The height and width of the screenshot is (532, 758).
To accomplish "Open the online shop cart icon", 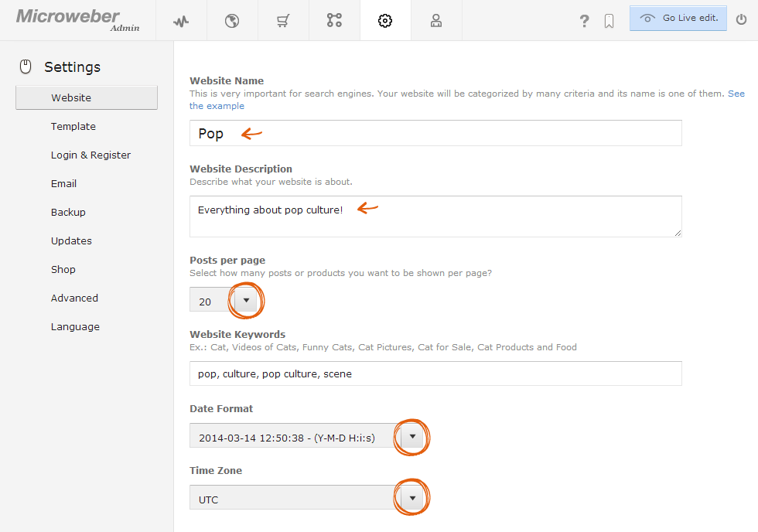I will 283,21.
